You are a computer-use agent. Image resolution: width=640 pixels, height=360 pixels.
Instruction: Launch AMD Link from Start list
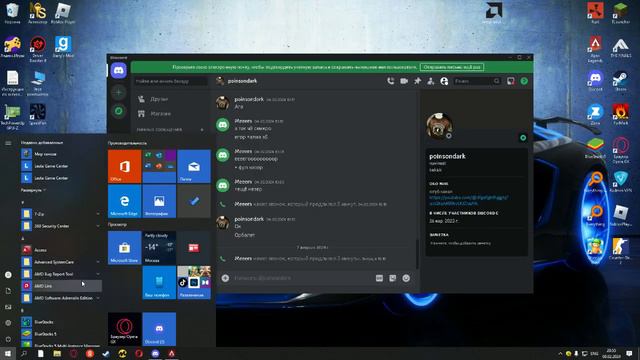(61, 286)
